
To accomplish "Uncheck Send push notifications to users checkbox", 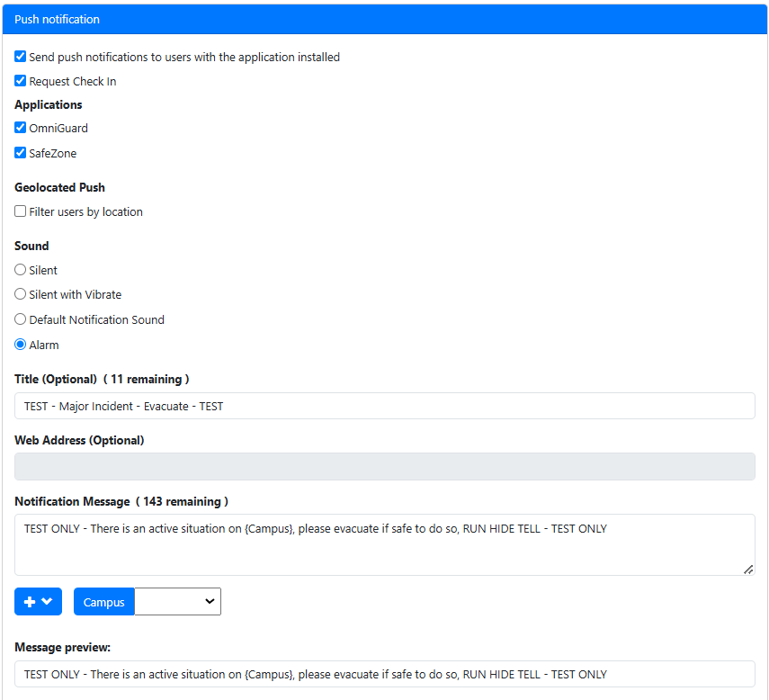I will (x=21, y=57).
